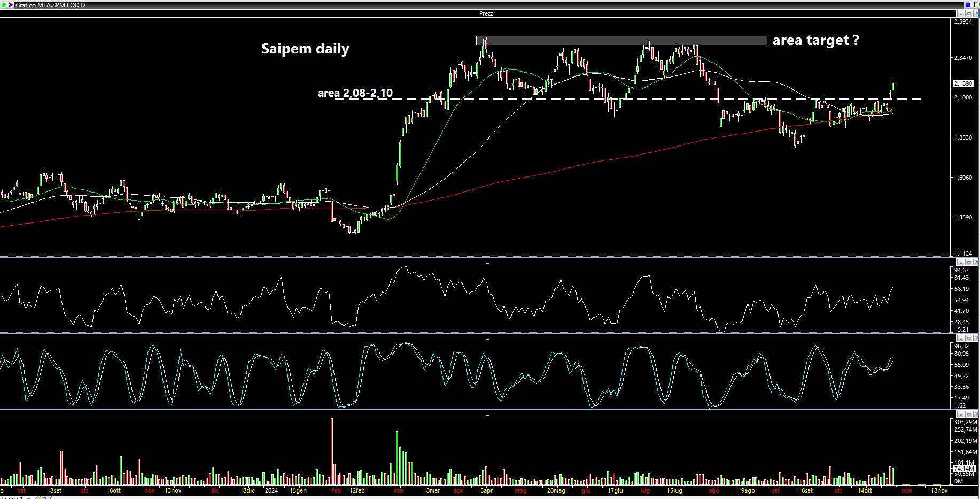The height and width of the screenshot is (499, 980).
Task: Select the 'Saipem daily' text annotation
Action: coord(305,49)
